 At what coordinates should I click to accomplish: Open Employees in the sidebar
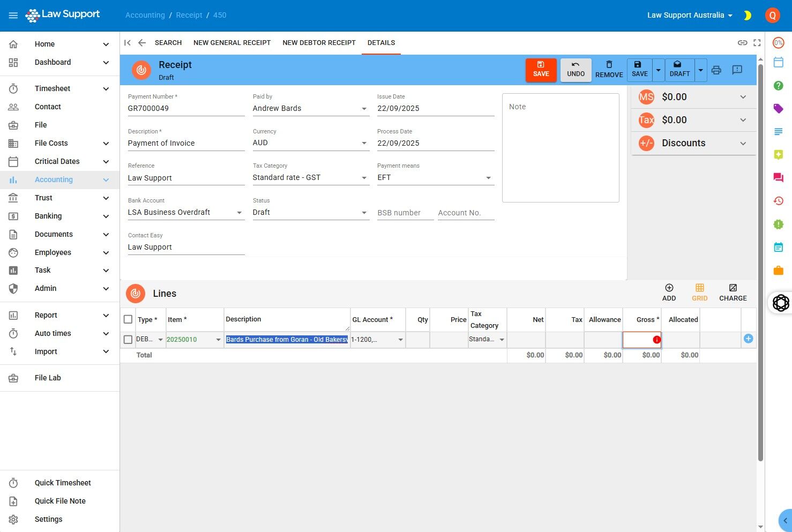point(60,253)
